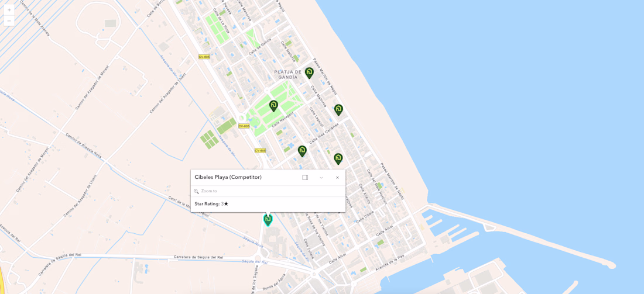Zoom in with the plus button

tap(9, 10)
